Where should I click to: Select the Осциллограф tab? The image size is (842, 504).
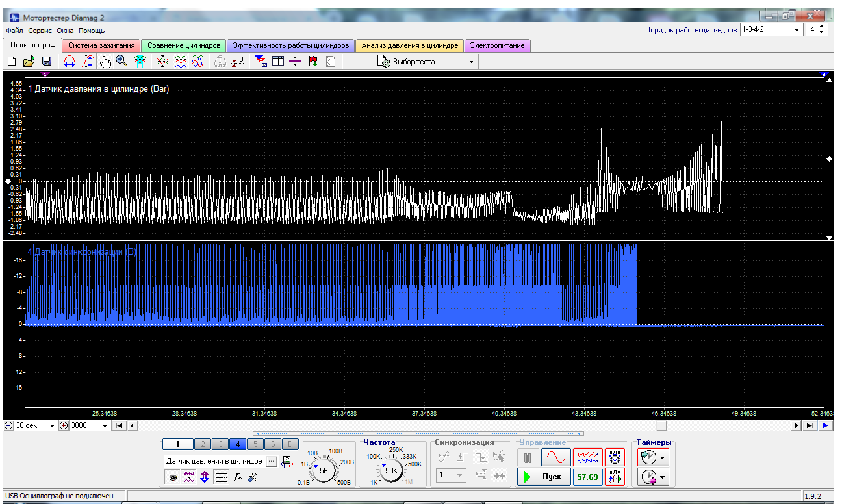tap(32, 45)
